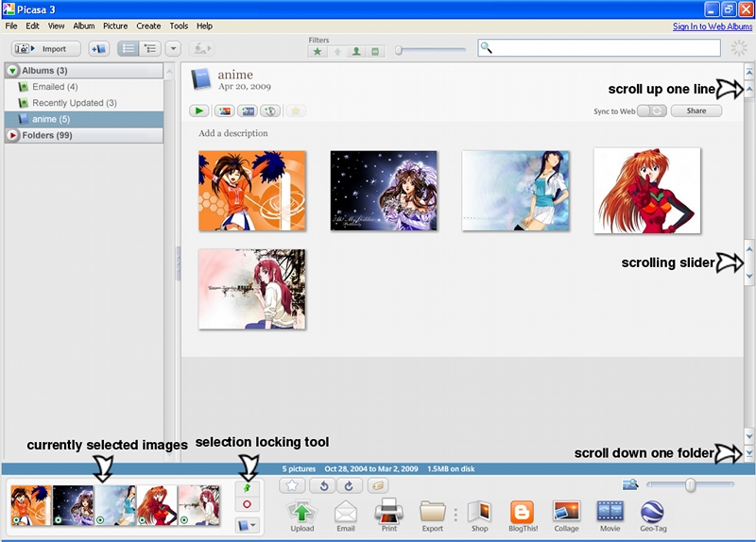Image resolution: width=756 pixels, height=542 pixels.
Task: Open the Create menu
Action: pos(148,26)
